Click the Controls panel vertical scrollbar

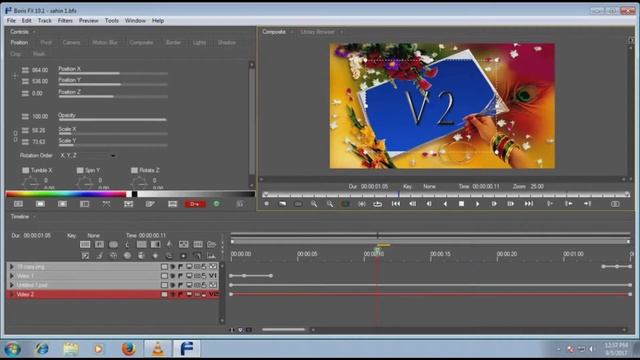coord(252,124)
